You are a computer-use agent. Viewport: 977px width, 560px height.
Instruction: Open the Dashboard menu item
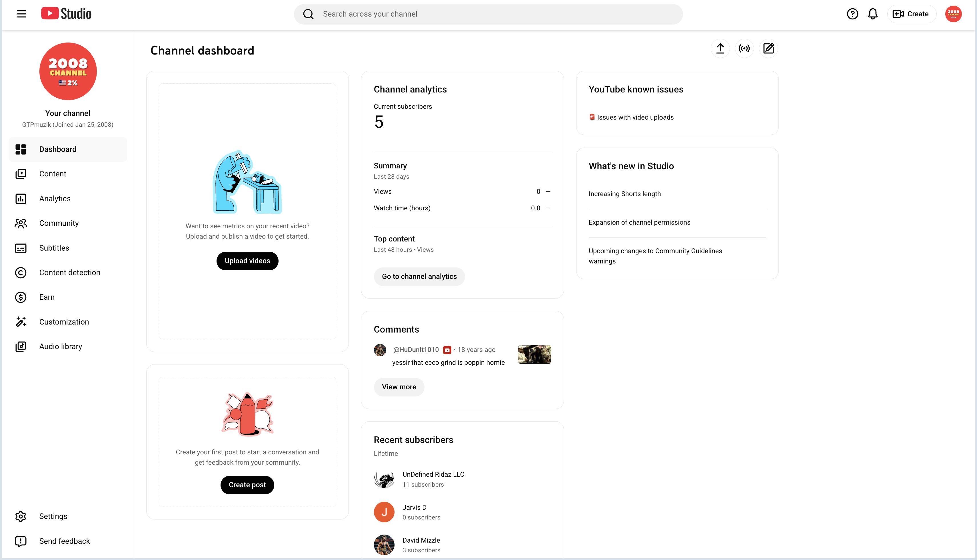coord(68,149)
